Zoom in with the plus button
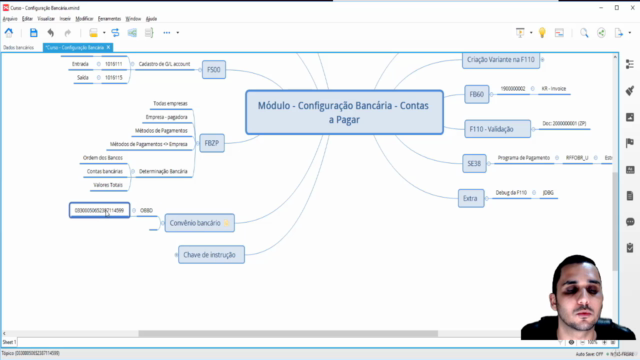The height and width of the screenshot is (360, 640). coord(604,342)
